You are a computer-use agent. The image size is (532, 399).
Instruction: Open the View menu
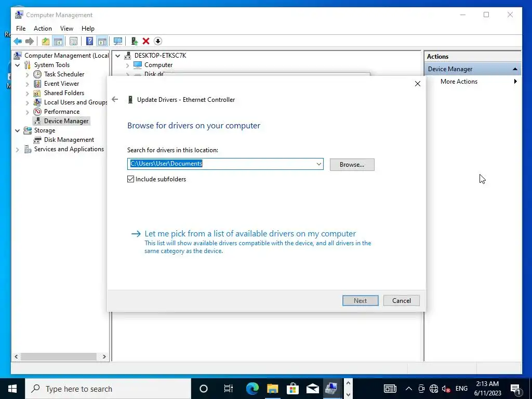point(66,29)
